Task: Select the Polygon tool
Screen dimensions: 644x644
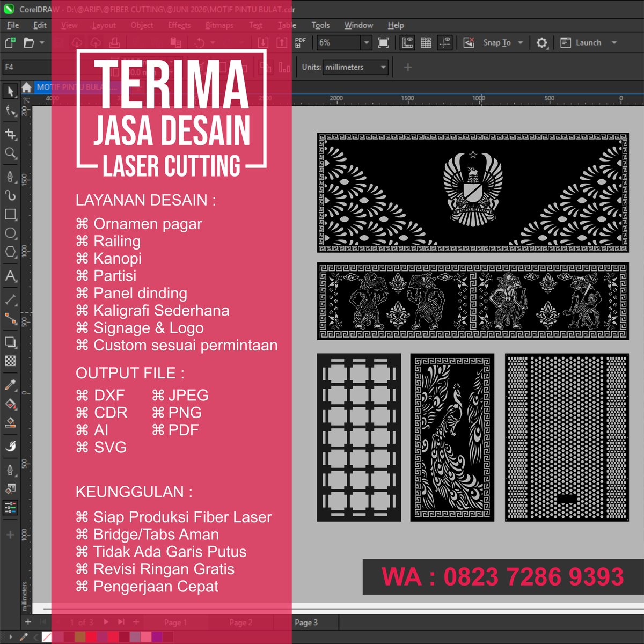Action: 10,252
